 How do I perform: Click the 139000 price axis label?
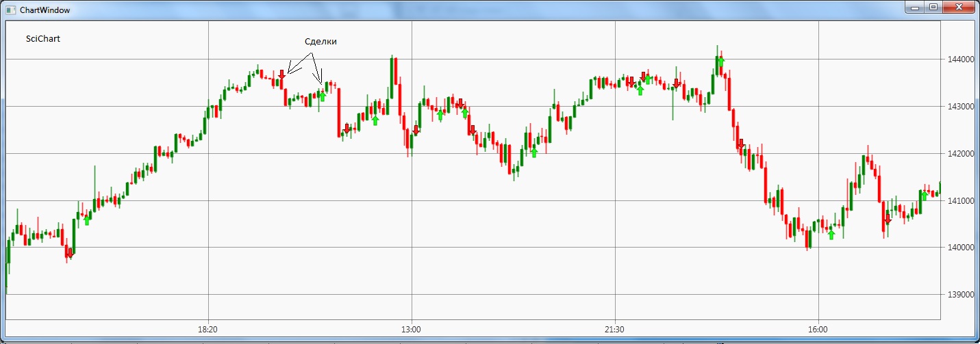coord(960,295)
